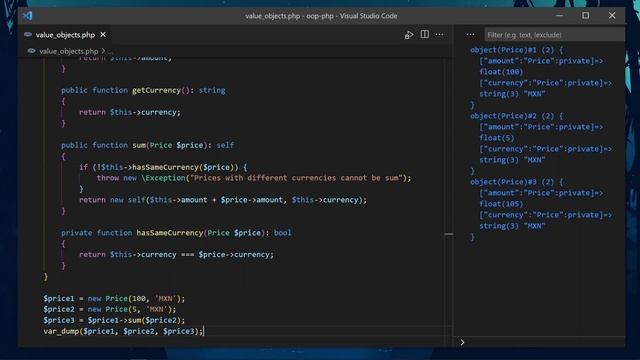Screen dimensions: 640x360
Task: Focus the Filter input field
Action: click(x=554, y=35)
